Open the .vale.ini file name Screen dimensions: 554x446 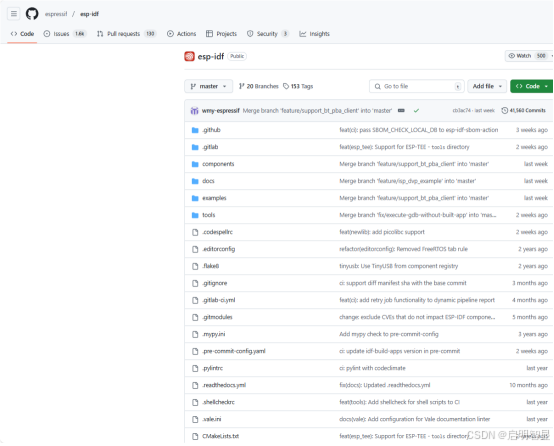pyautogui.click(x=212, y=419)
